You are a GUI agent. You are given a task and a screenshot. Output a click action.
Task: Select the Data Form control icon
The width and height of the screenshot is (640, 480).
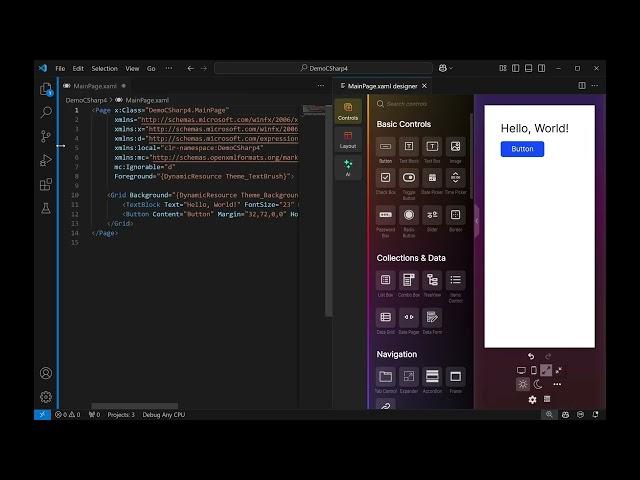(432, 318)
